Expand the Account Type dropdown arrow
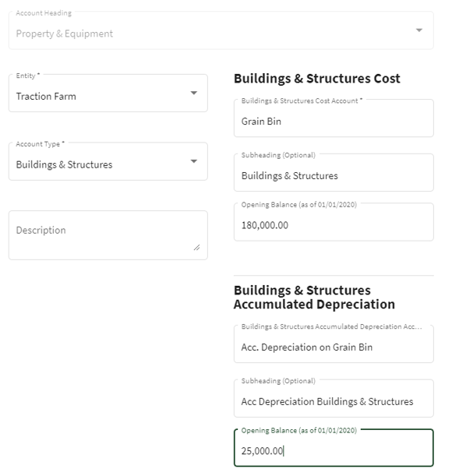 (194, 161)
